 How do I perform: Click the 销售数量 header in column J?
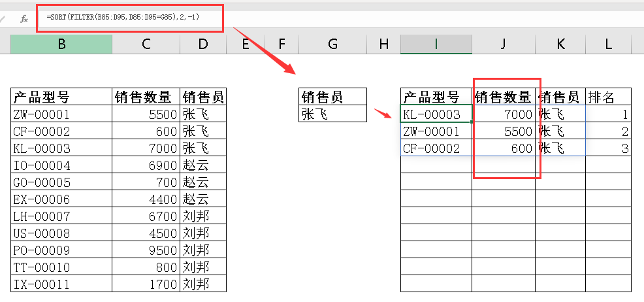point(504,97)
